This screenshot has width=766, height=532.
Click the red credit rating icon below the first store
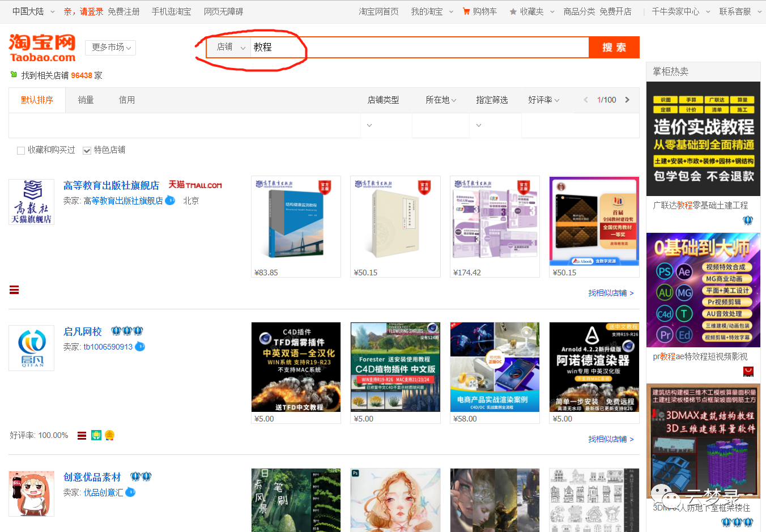[14, 290]
